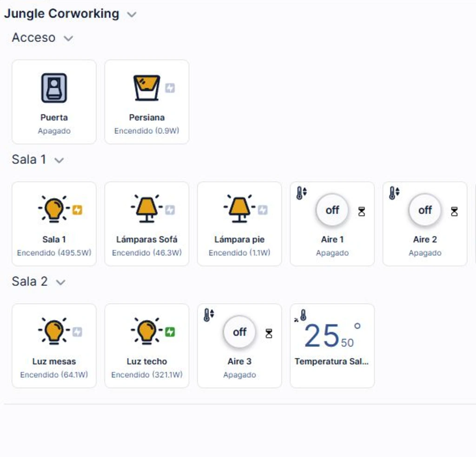Toggle the Aire 2 off power button

pyautogui.click(x=425, y=210)
